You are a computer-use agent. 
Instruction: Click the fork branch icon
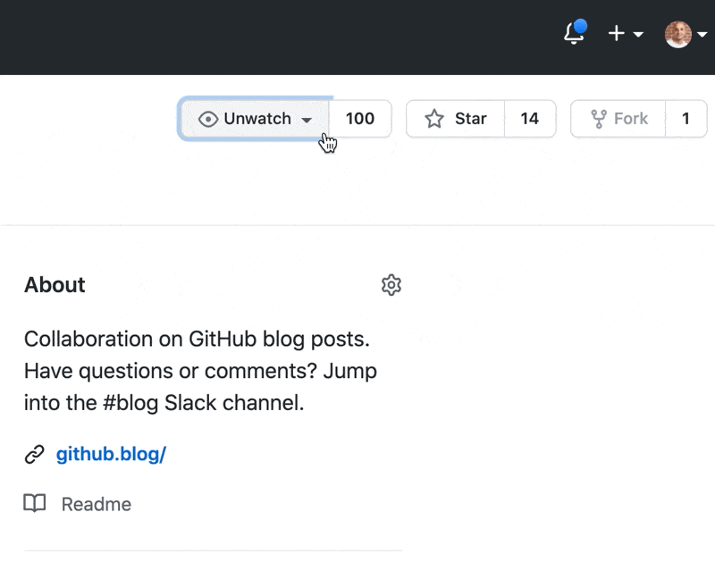pyautogui.click(x=599, y=119)
